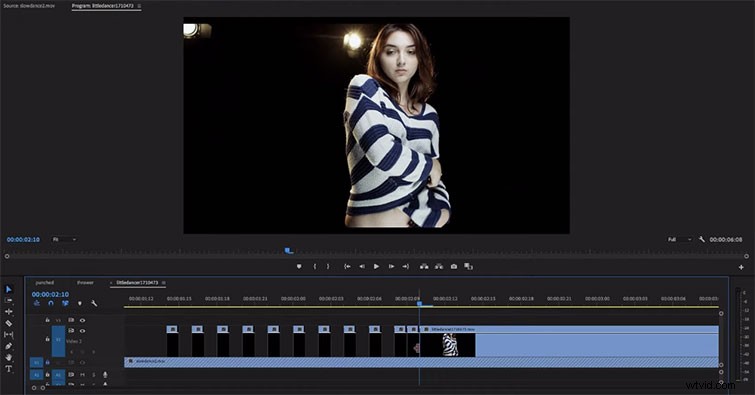Click total duration 00:00:06:08
The height and width of the screenshot is (395, 755).
pyautogui.click(x=726, y=239)
